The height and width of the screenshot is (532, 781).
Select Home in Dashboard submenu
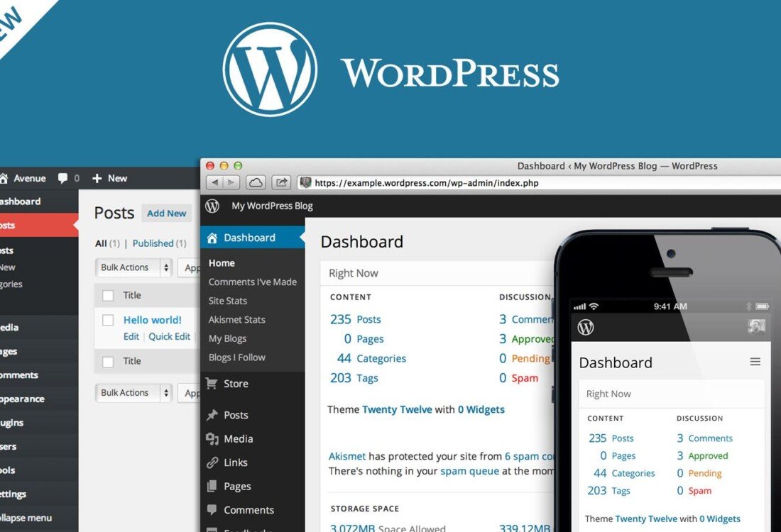tap(222, 262)
